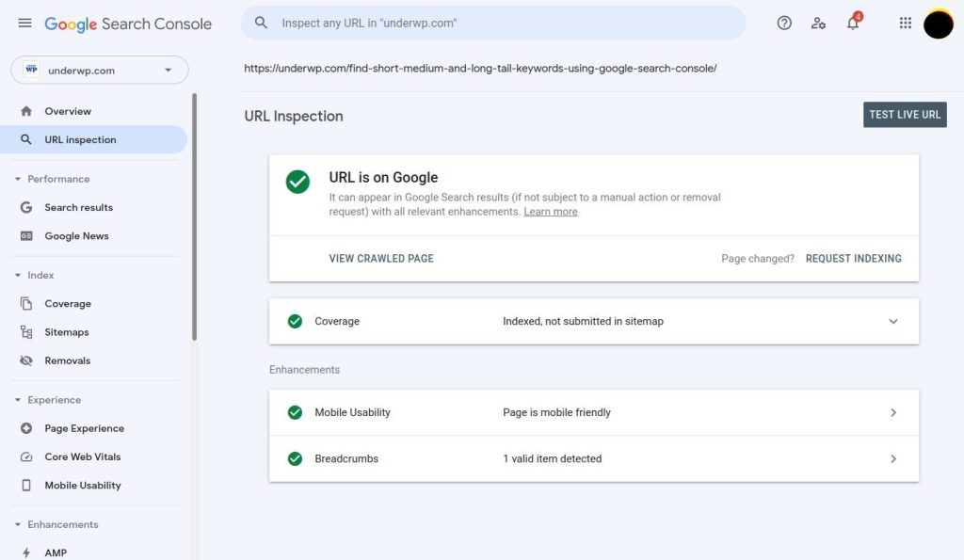Open Coverage report in sidebar
The width and height of the screenshot is (964, 560).
coord(93,304)
